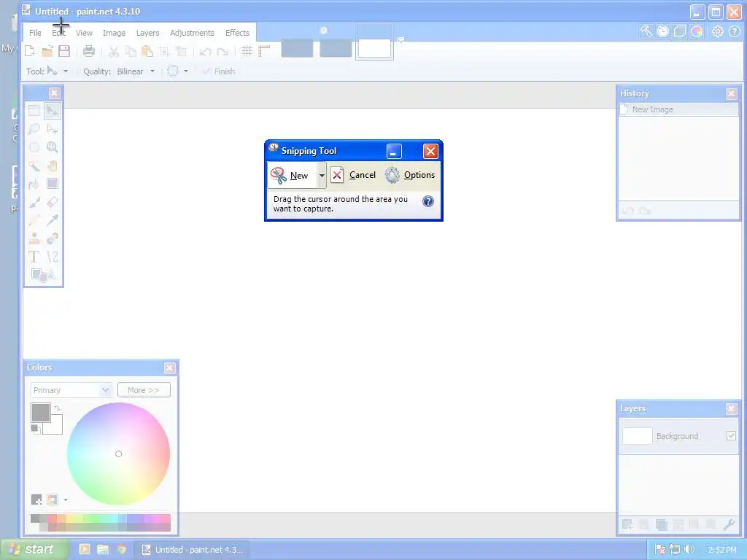This screenshot has height=560, width=747.
Task: Toggle the History window clock icon
Action: (662, 31)
